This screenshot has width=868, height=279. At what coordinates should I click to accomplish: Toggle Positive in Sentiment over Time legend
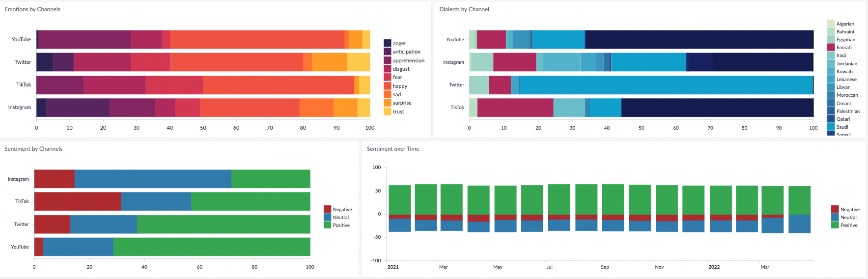pyautogui.click(x=848, y=225)
